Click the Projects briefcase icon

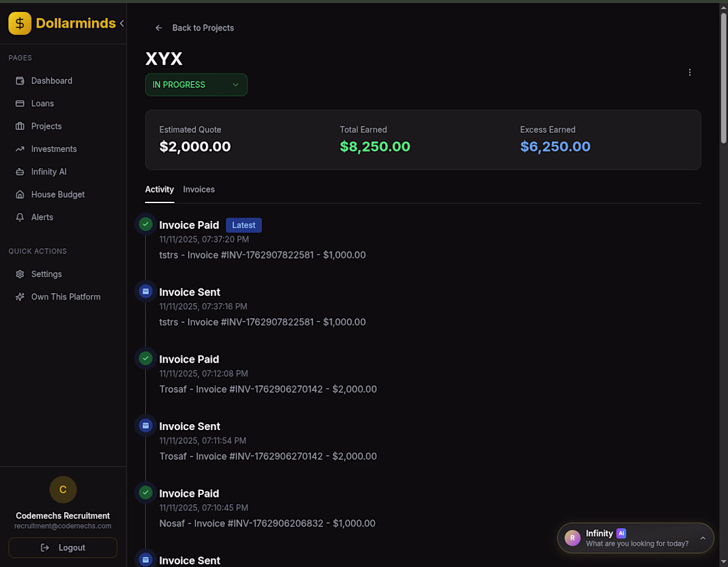click(x=20, y=126)
